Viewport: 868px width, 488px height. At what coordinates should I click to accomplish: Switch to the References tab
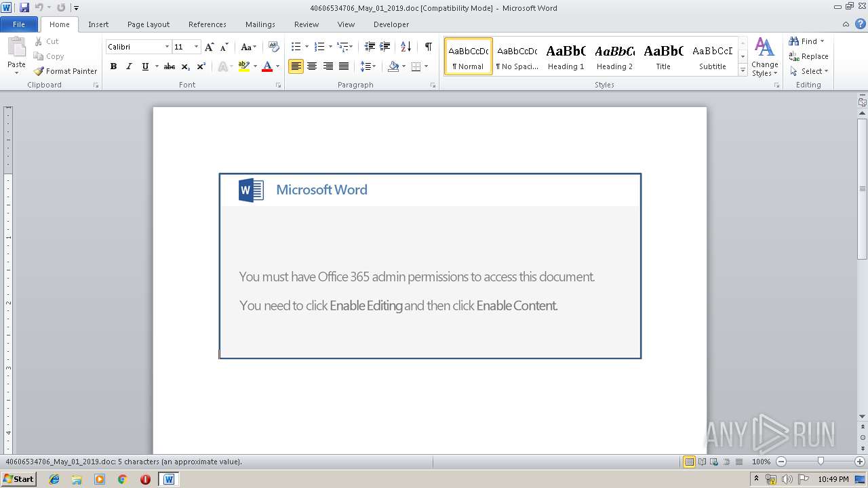(x=208, y=24)
